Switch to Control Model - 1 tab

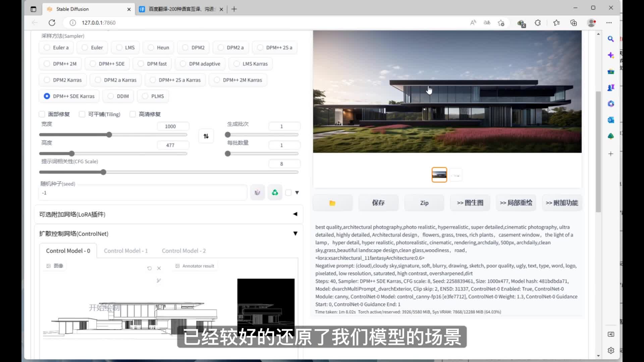[126, 251]
